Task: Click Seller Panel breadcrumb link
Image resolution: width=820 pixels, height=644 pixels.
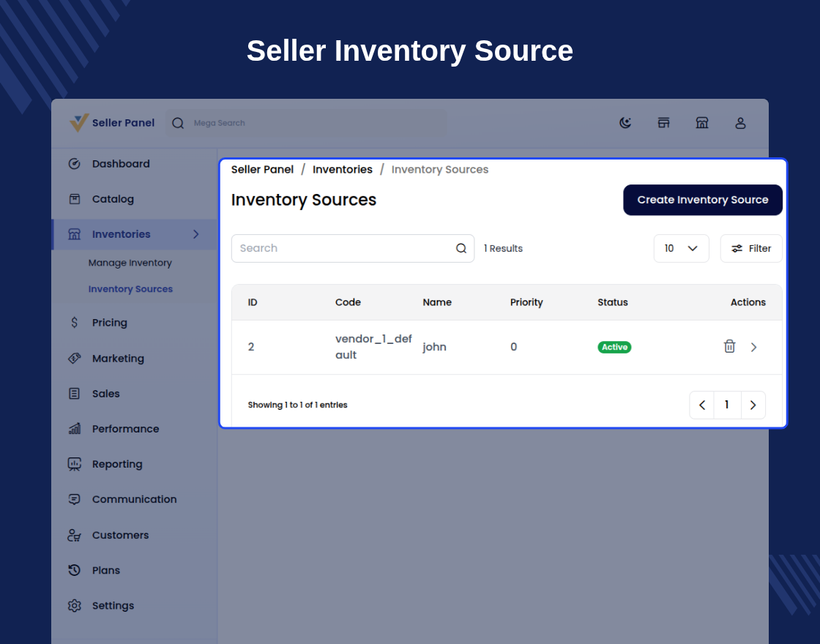Action: point(262,169)
